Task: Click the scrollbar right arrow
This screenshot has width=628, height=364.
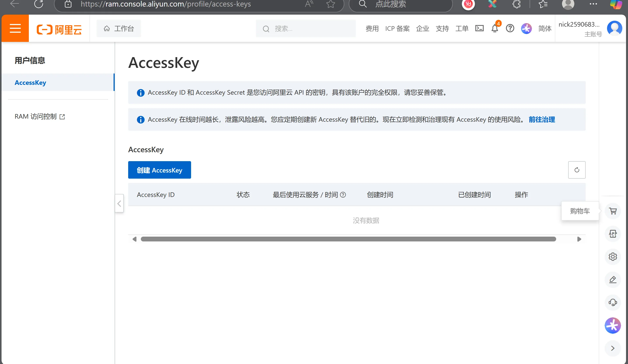Action: tap(579, 239)
